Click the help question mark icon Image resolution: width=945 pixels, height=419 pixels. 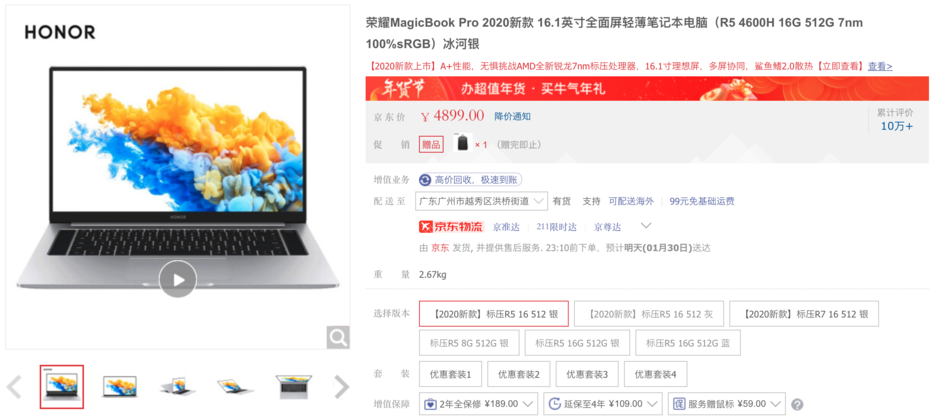[x=797, y=404]
